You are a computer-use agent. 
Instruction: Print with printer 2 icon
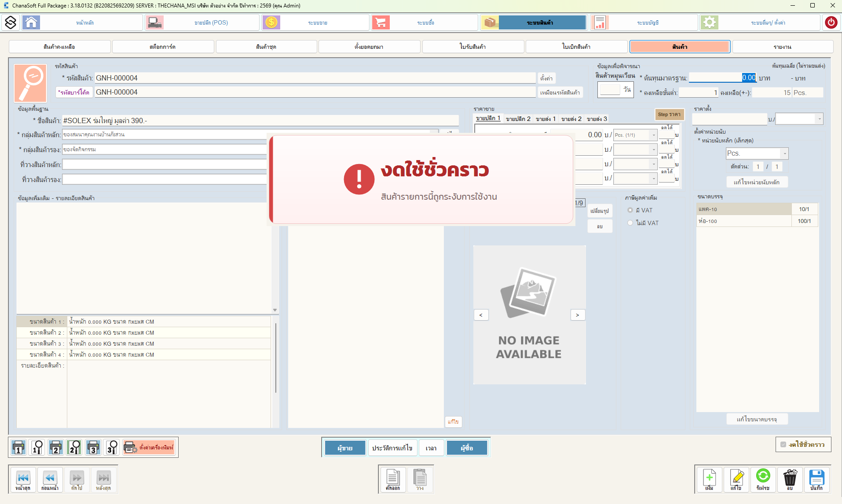tap(56, 447)
